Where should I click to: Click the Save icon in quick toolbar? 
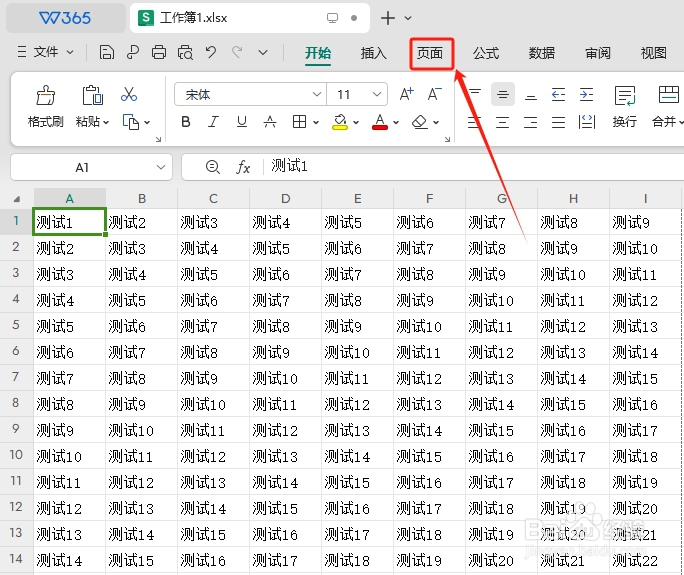[x=106, y=52]
